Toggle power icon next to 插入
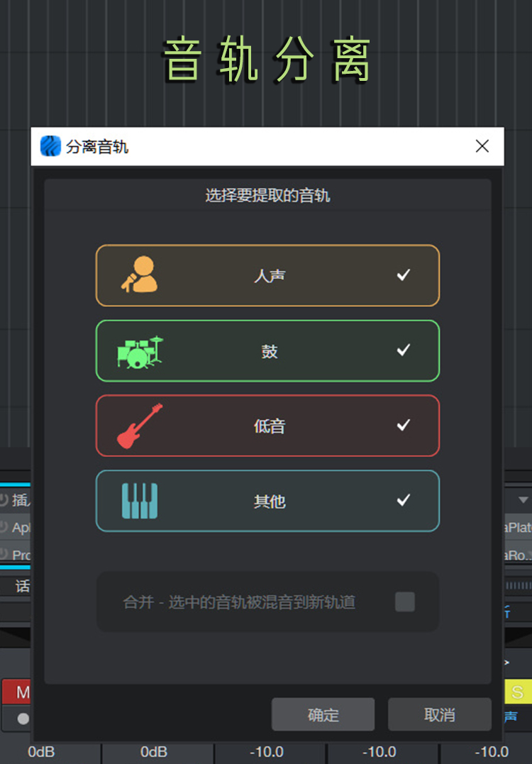 4,500
